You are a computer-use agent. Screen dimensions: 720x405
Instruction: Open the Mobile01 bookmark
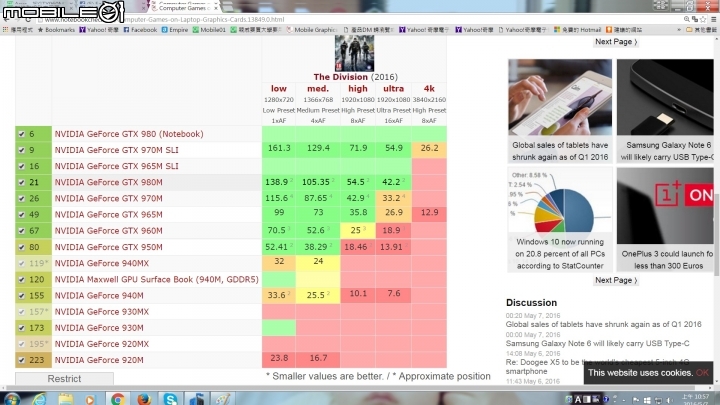point(209,30)
